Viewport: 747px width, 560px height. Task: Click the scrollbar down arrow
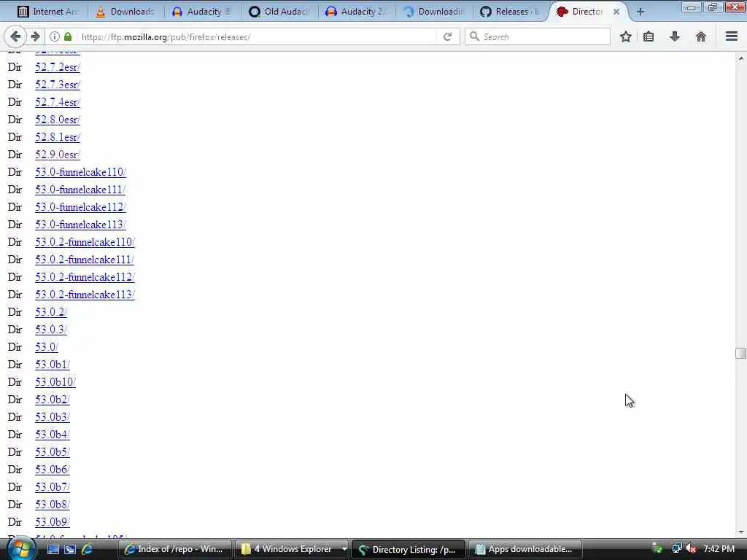point(740,532)
